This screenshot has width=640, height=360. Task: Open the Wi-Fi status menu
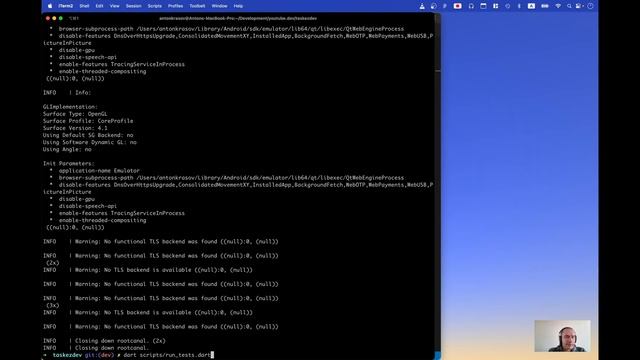(x=558, y=6)
